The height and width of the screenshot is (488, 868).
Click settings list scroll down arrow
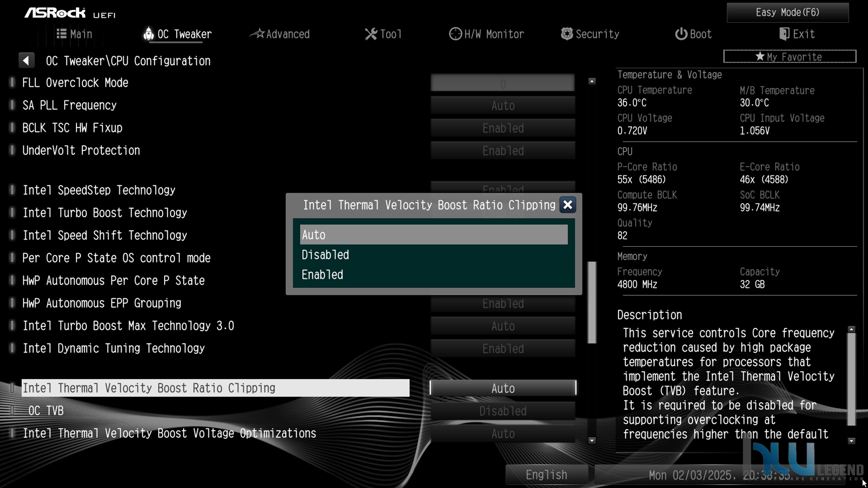click(592, 440)
